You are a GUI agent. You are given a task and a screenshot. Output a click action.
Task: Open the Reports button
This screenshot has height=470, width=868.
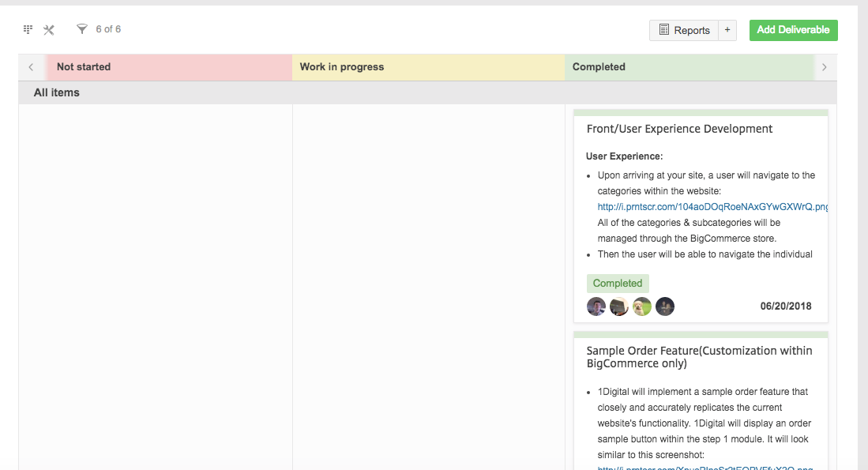684,30
